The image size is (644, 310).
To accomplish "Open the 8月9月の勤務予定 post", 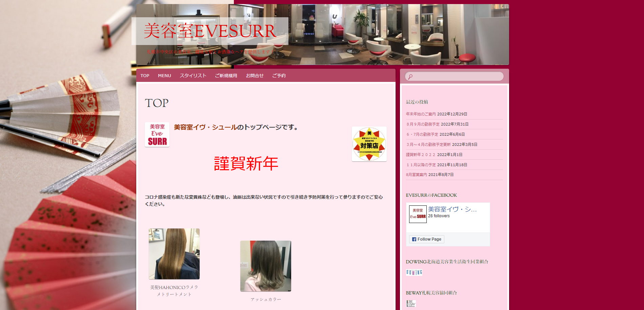I will click(x=423, y=124).
